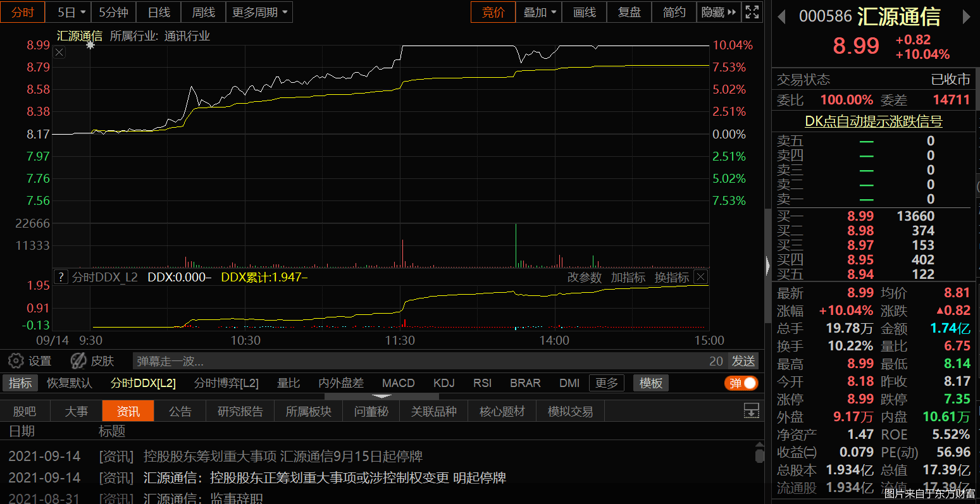
Task: Expand the 隐藏 panel button
Action: pos(719,12)
